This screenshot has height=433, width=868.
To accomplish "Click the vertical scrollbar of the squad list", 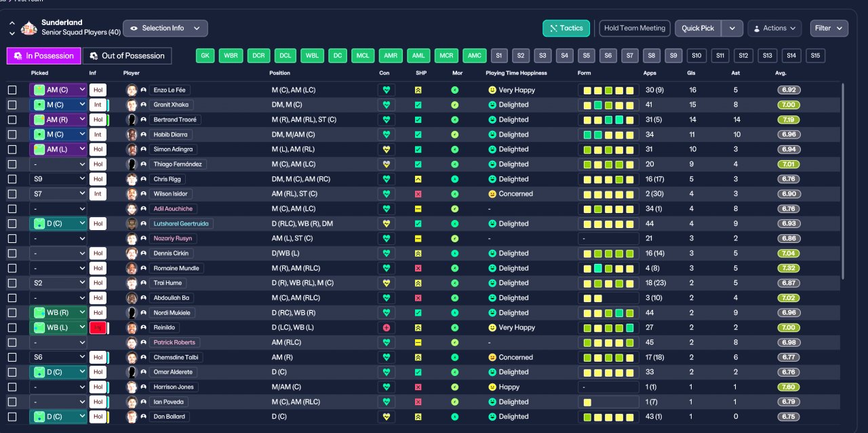I will coord(843,181).
